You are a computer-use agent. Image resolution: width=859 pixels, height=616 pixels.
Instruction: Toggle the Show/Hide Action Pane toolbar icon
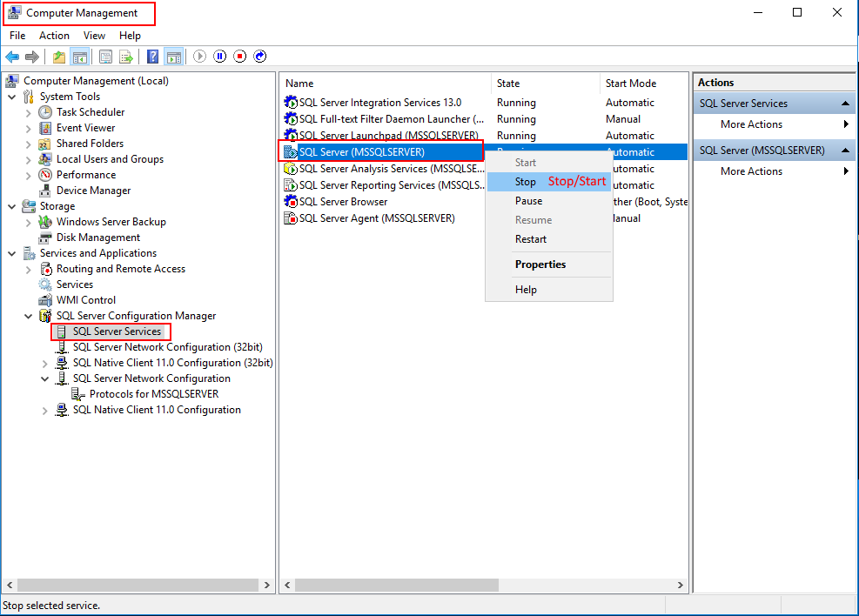coord(174,57)
